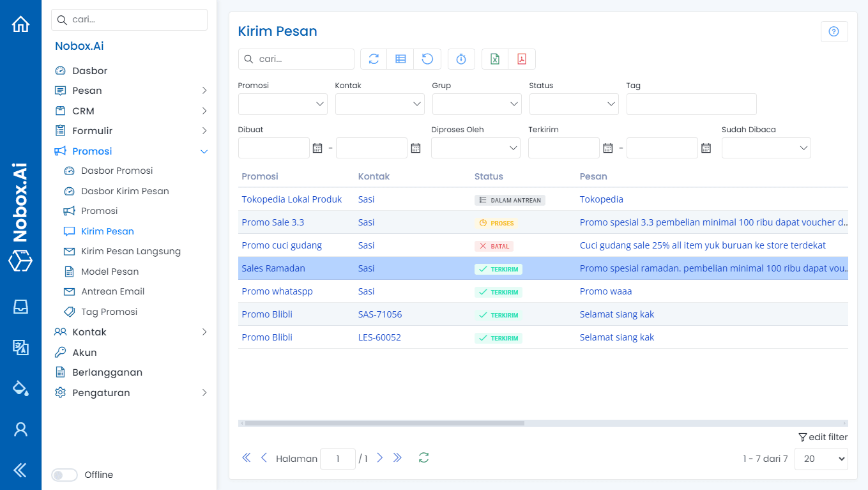
Task: Click the Tag filter input field
Action: tap(691, 104)
